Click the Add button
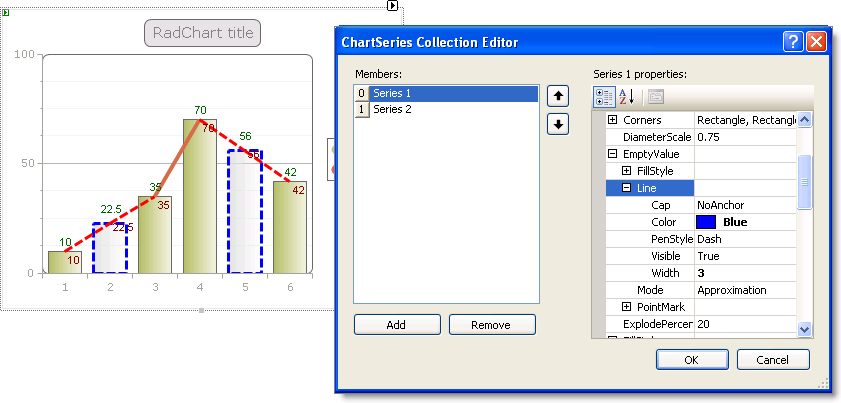841x403 pixels. click(397, 325)
